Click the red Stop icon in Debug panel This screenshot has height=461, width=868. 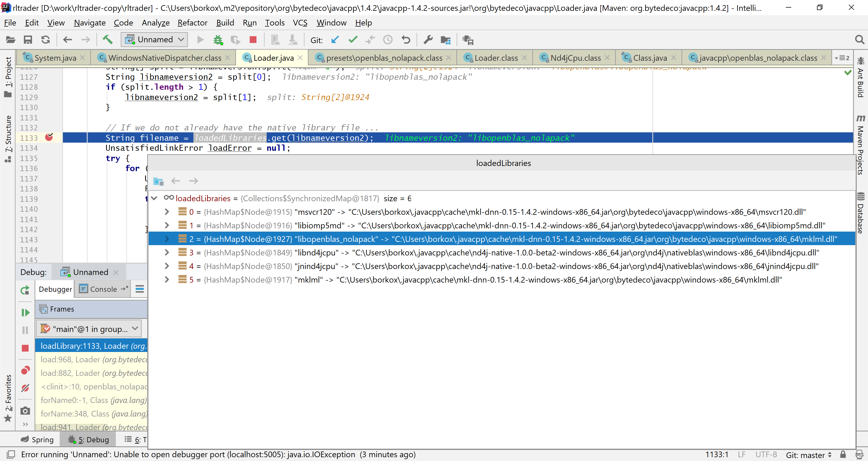(x=25, y=348)
